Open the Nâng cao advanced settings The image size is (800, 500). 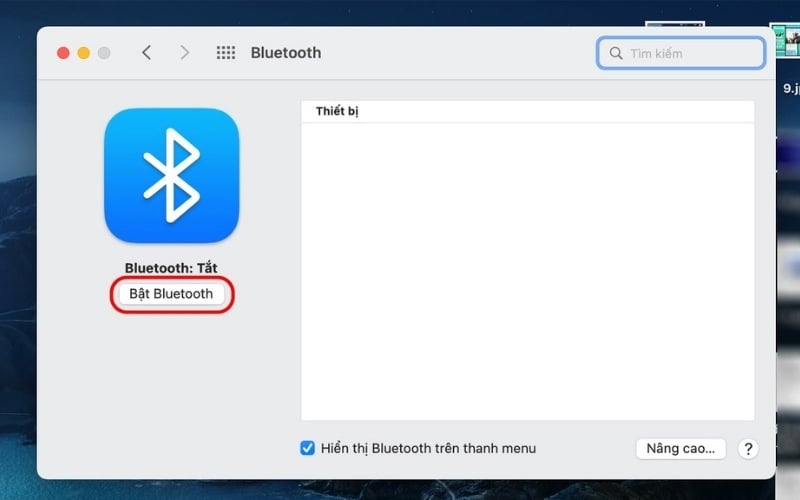(x=681, y=448)
